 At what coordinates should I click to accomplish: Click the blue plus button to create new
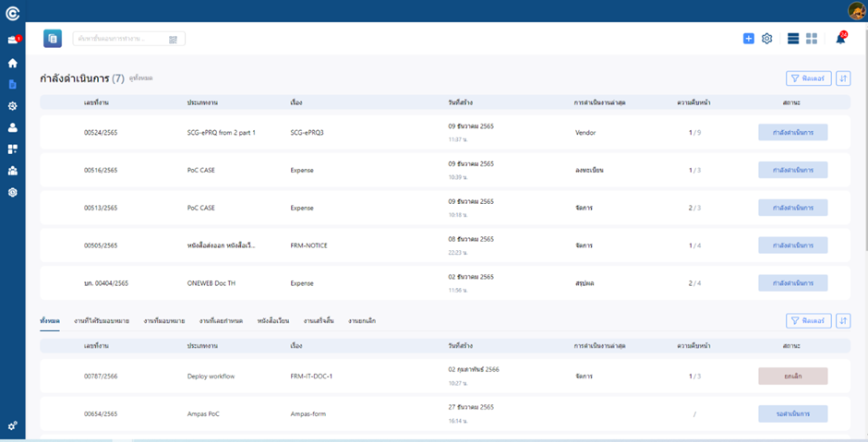coord(749,39)
